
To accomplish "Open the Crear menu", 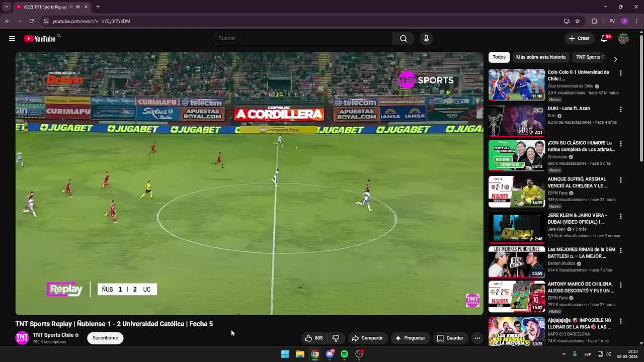I will pos(579,39).
